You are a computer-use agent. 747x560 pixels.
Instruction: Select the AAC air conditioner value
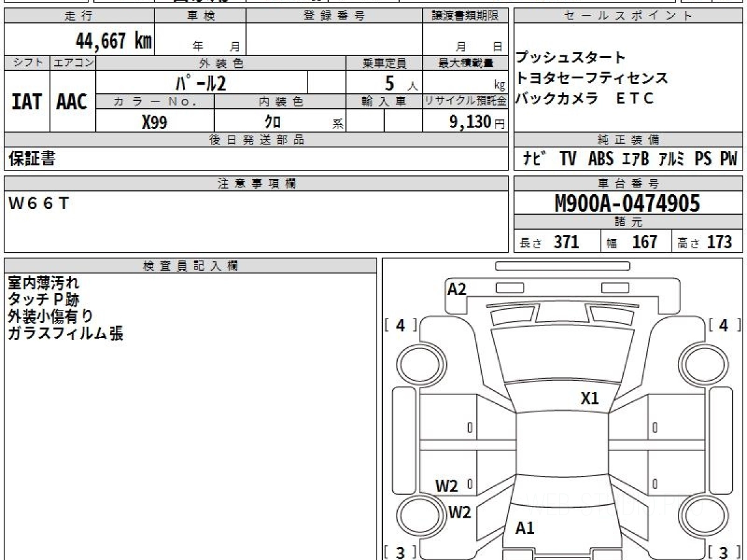73,102
